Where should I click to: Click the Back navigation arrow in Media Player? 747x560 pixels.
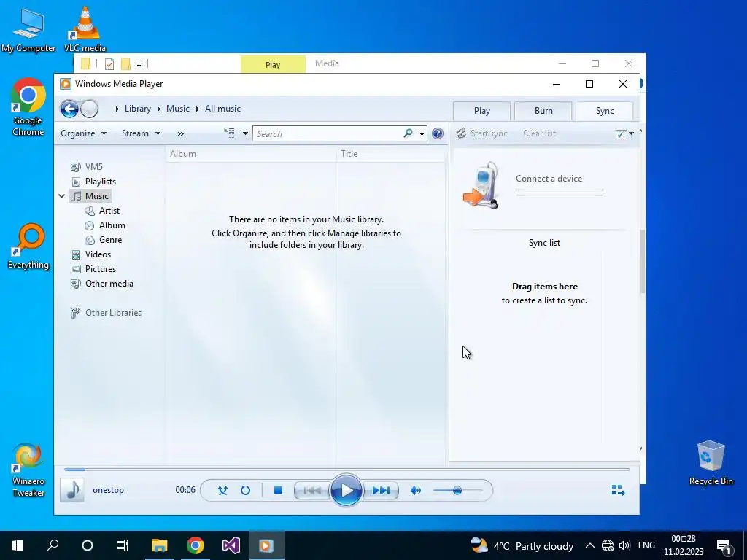pyautogui.click(x=69, y=109)
